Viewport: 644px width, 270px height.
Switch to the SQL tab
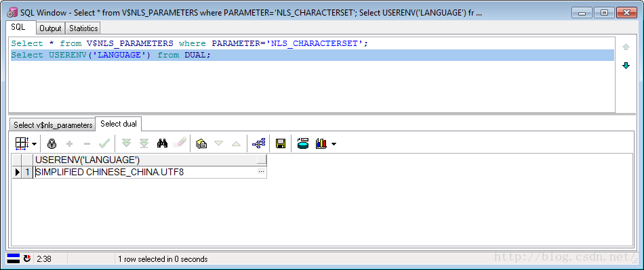(x=18, y=28)
